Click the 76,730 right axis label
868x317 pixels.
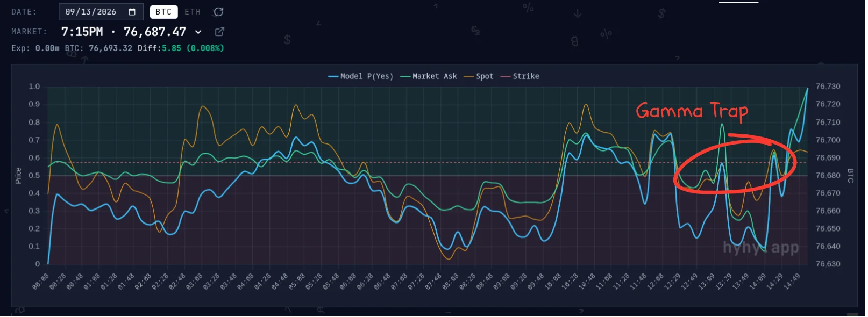point(828,87)
